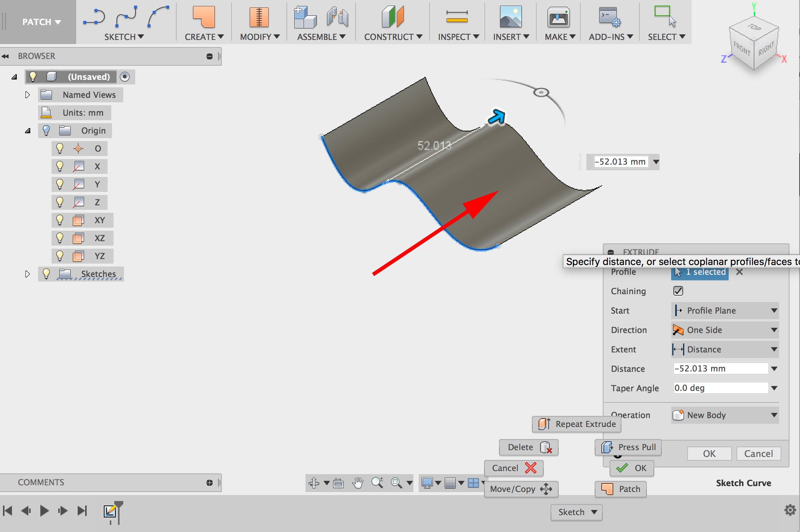Toggle visibility bulb of Origin folder
The width and height of the screenshot is (800, 532).
click(x=46, y=130)
